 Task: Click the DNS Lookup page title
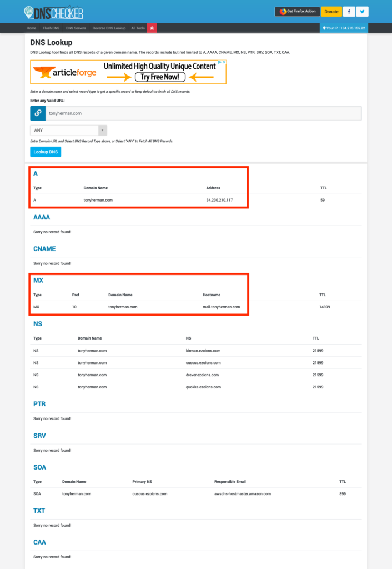pos(51,42)
